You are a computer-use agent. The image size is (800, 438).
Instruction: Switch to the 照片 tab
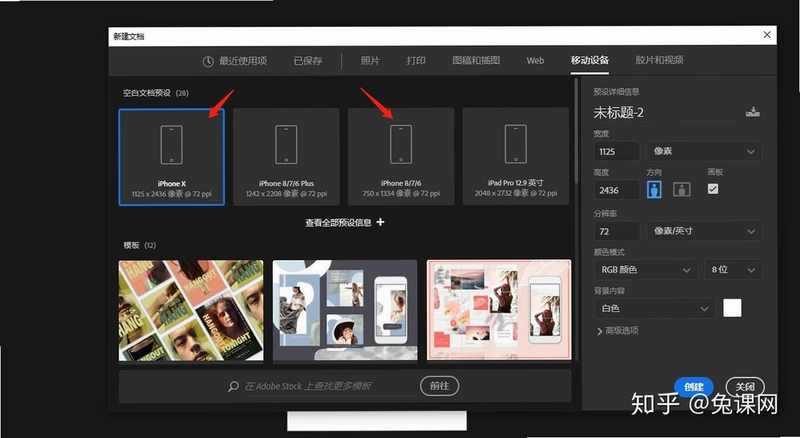(370, 61)
